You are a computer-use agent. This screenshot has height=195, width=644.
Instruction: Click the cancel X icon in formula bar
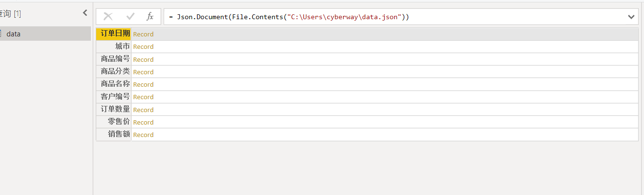[x=108, y=17]
